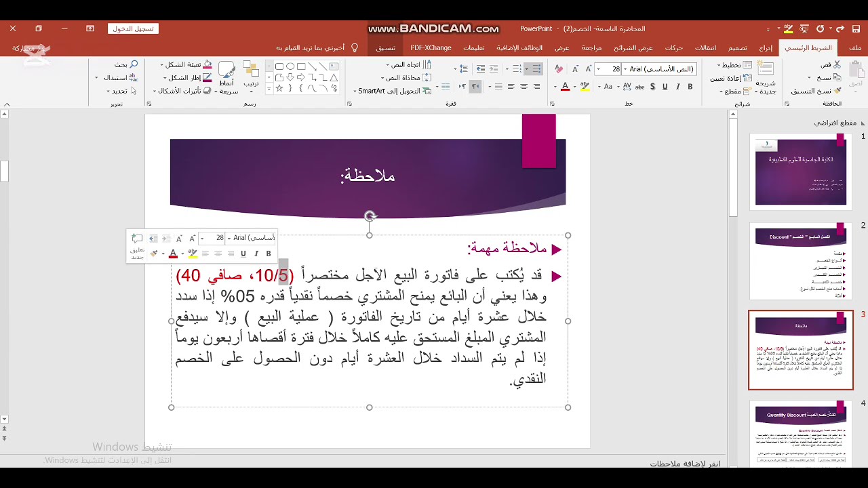The width and height of the screenshot is (868, 488).
Task: Open Select (تحديد) dropdown
Action: [x=123, y=91]
